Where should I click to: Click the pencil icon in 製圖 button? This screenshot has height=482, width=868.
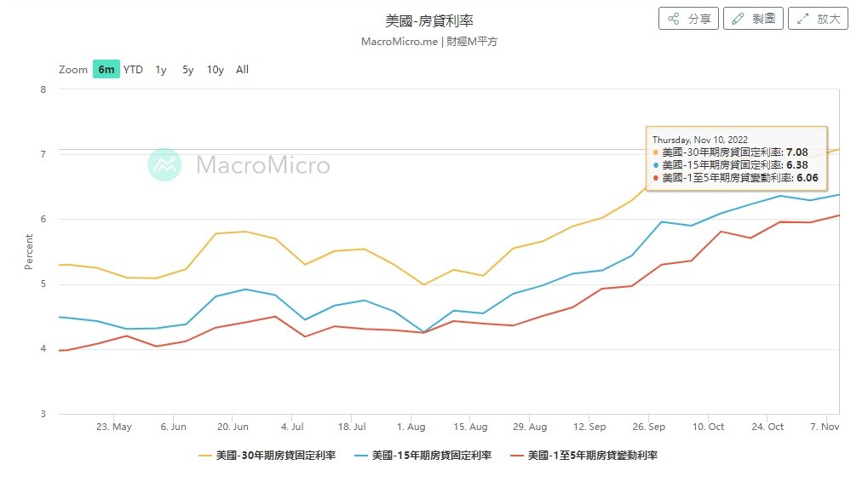coord(738,19)
